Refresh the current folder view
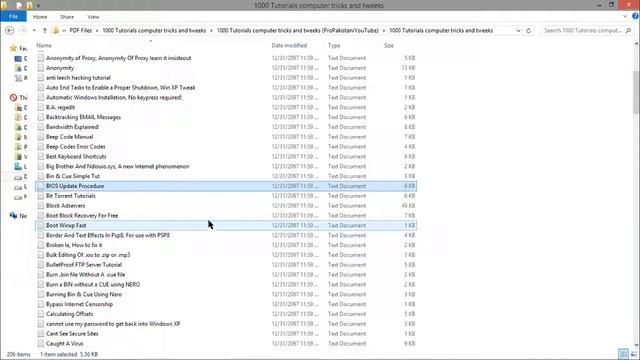 point(529,31)
